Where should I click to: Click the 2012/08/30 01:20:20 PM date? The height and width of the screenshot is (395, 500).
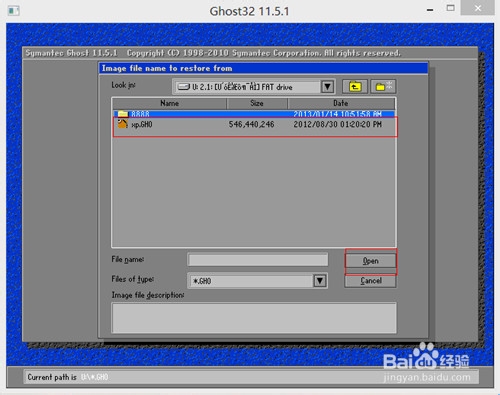tap(337, 124)
